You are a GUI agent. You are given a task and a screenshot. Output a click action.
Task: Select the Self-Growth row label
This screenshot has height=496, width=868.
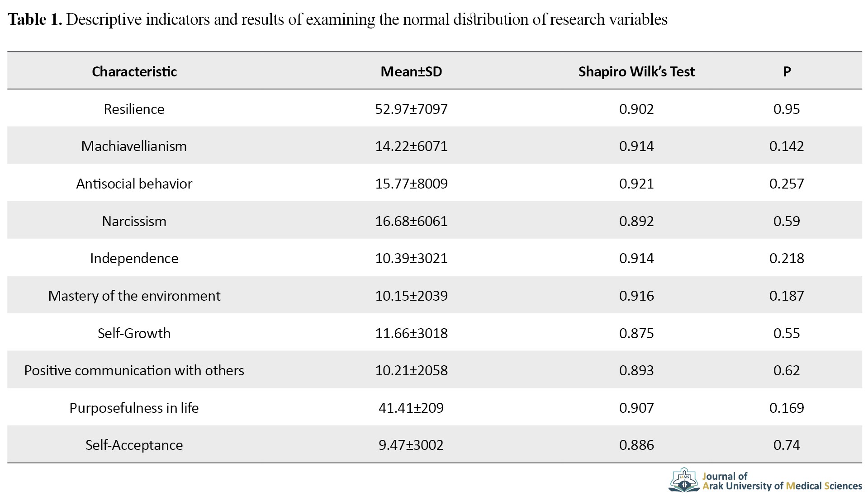[x=134, y=333]
